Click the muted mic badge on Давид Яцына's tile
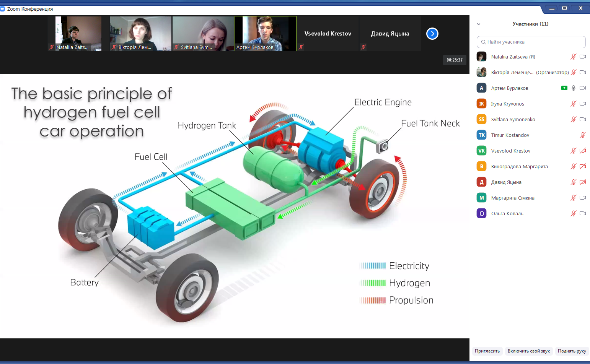 tap(363, 47)
